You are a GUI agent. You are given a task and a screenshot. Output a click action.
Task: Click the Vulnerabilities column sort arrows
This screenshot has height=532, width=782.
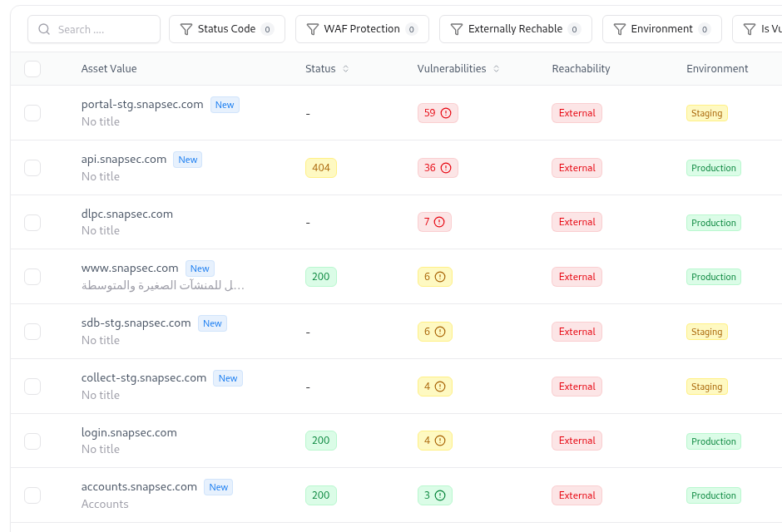[x=496, y=69]
